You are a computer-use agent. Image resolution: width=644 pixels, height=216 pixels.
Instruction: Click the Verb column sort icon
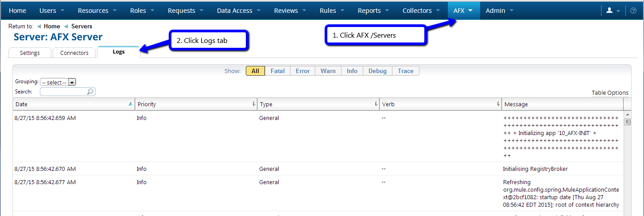(x=498, y=104)
